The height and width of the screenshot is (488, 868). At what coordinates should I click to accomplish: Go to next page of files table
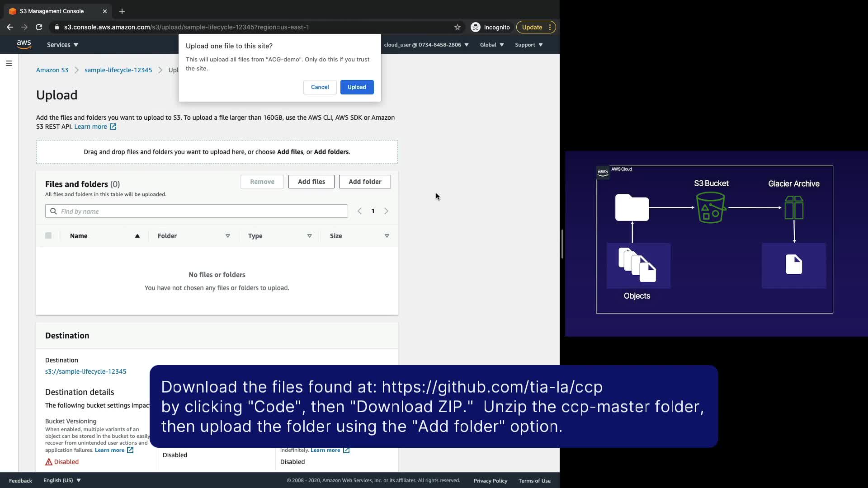pyautogui.click(x=386, y=211)
